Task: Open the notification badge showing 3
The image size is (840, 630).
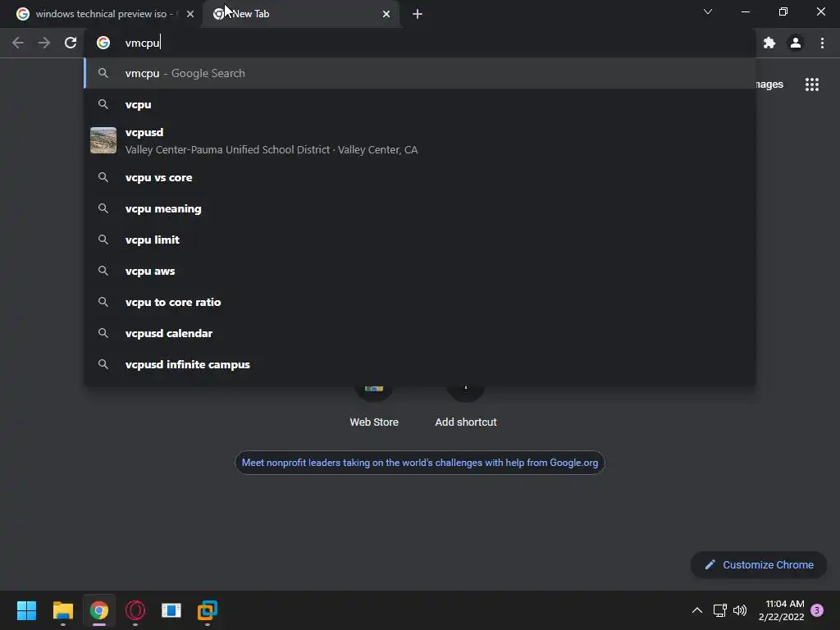Action: tap(817, 610)
